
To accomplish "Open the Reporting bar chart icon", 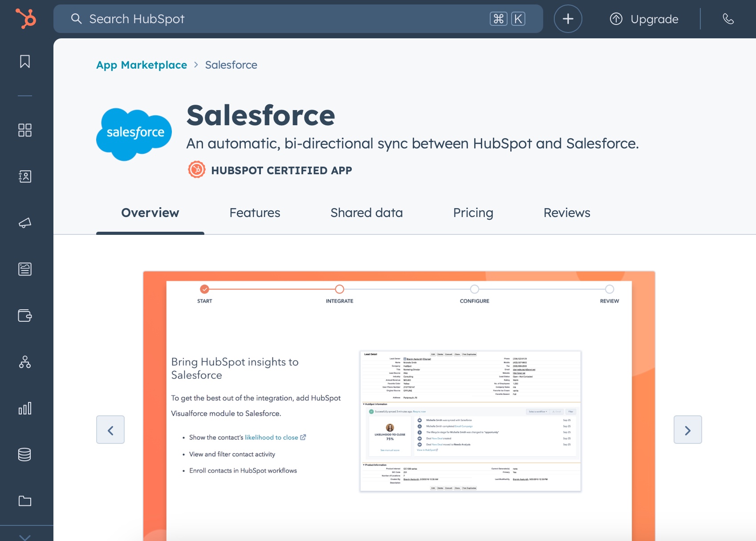I will click(x=24, y=408).
